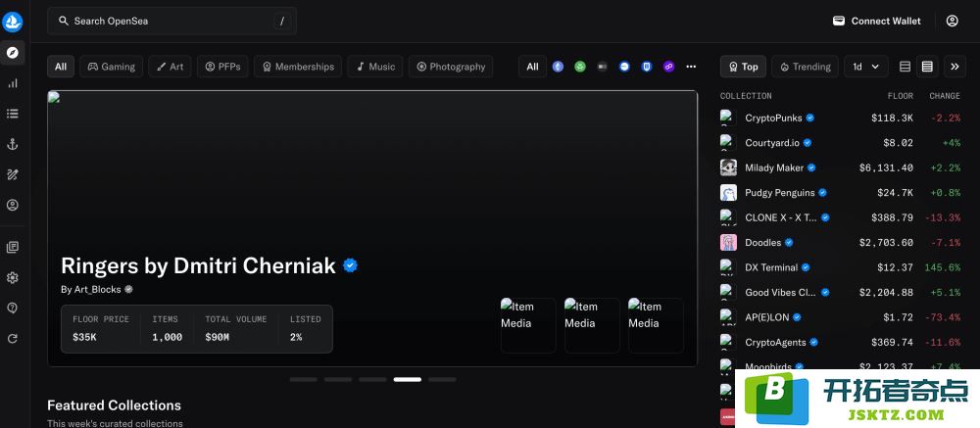Open the third Item Media thumbnail
980x428 pixels.
[656, 325]
